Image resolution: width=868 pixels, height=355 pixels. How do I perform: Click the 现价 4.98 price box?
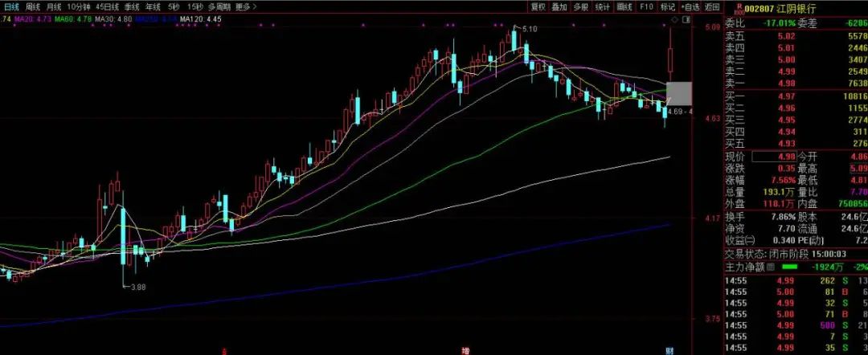[x=773, y=157]
